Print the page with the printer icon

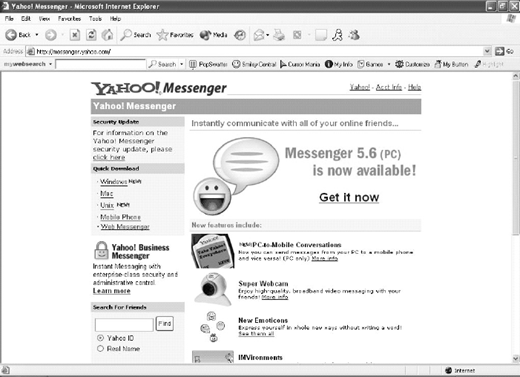[x=279, y=35]
